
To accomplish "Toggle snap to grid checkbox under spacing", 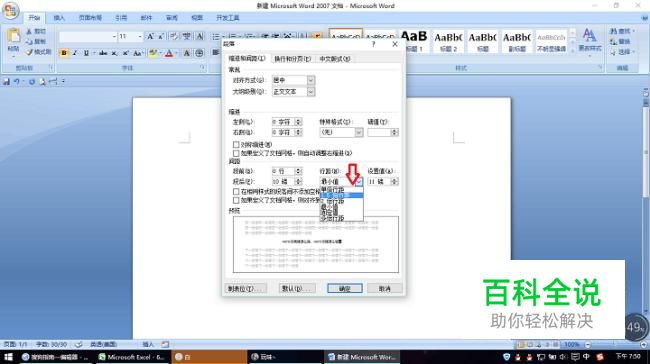I will [x=236, y=200].
